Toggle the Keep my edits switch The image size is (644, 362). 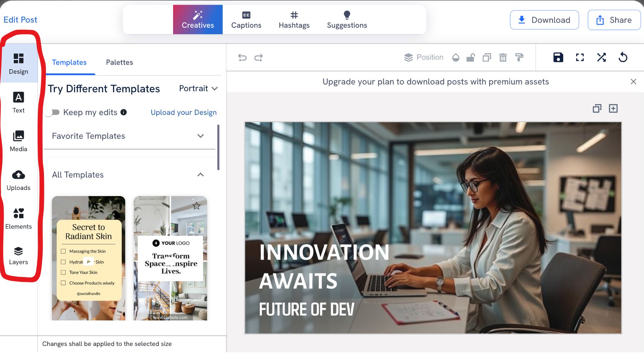tap(53, 112)
